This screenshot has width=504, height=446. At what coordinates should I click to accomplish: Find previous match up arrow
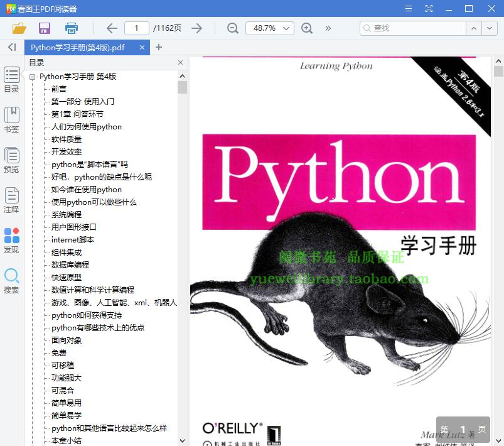pyautogui.click(x=474, y=28)
